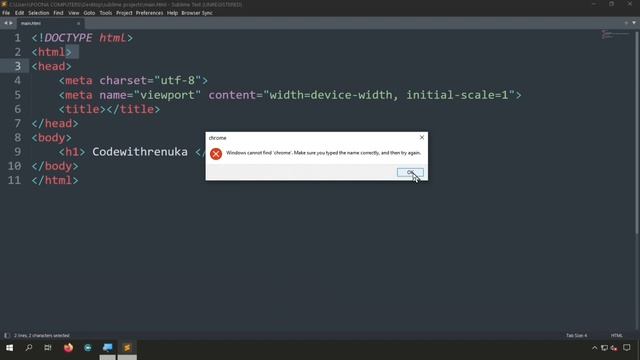Click the name="viewport" attribute
Screen dimensions: 640x360
click(x=150, y=95)
